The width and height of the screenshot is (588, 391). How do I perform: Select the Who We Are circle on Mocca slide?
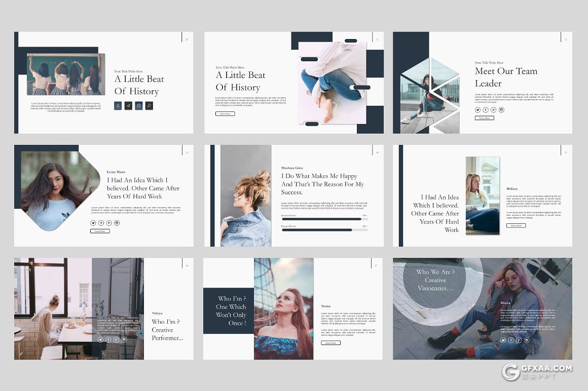coord(435,280)
